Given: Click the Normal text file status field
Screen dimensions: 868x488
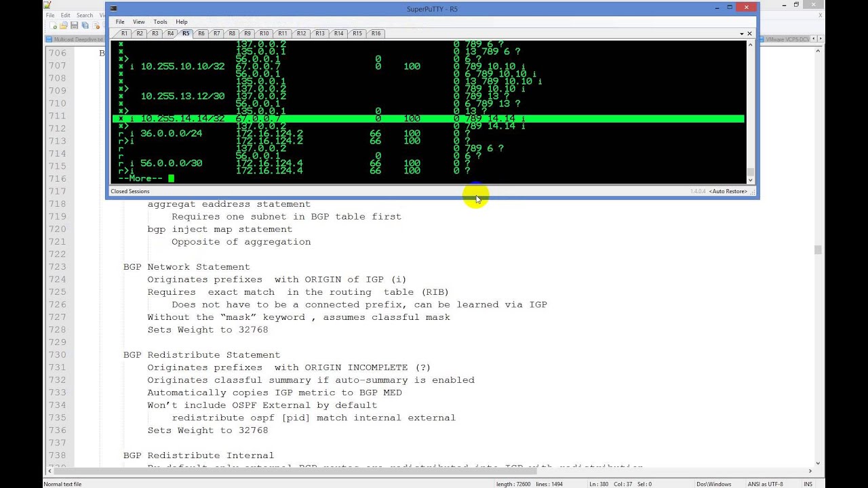Looking at the screenshot, I should 62,484.
